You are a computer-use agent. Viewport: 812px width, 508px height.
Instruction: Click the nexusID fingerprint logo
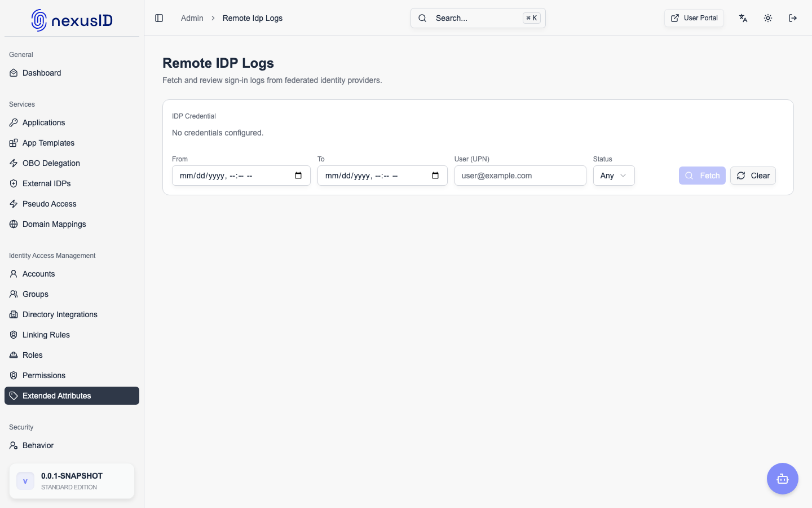coord(39,20)
